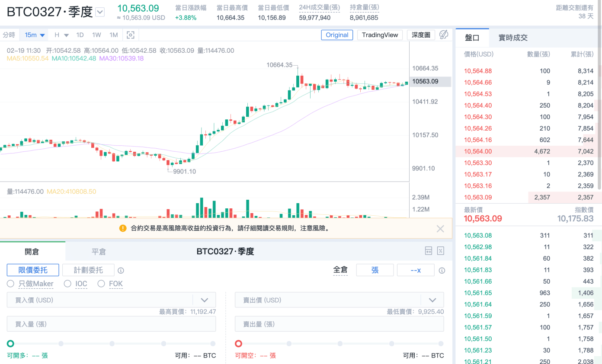This screenshot has width=602, height=364.
Task: Open the 賣出價 price type dropdown
Action: (432, 300)
